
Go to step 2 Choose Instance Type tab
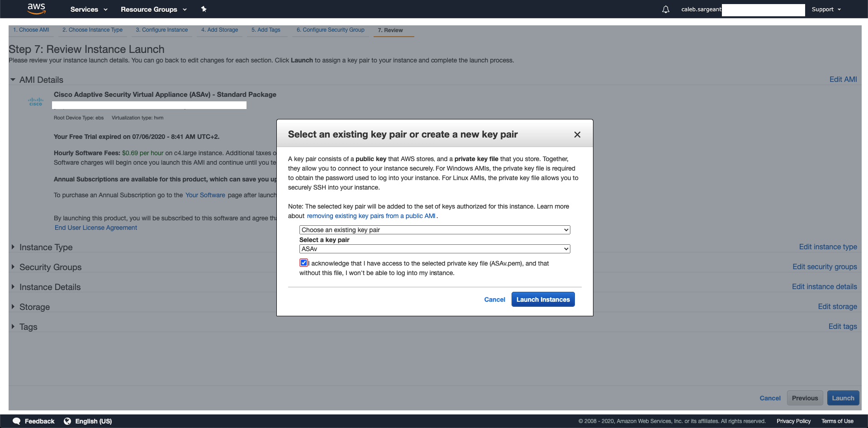point(92,30)
